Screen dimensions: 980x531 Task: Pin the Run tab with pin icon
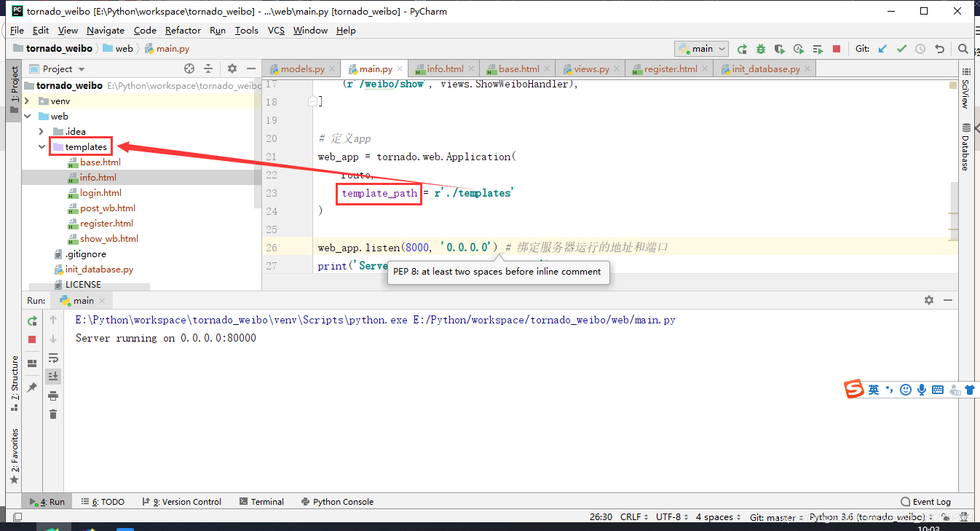[32, 388]
